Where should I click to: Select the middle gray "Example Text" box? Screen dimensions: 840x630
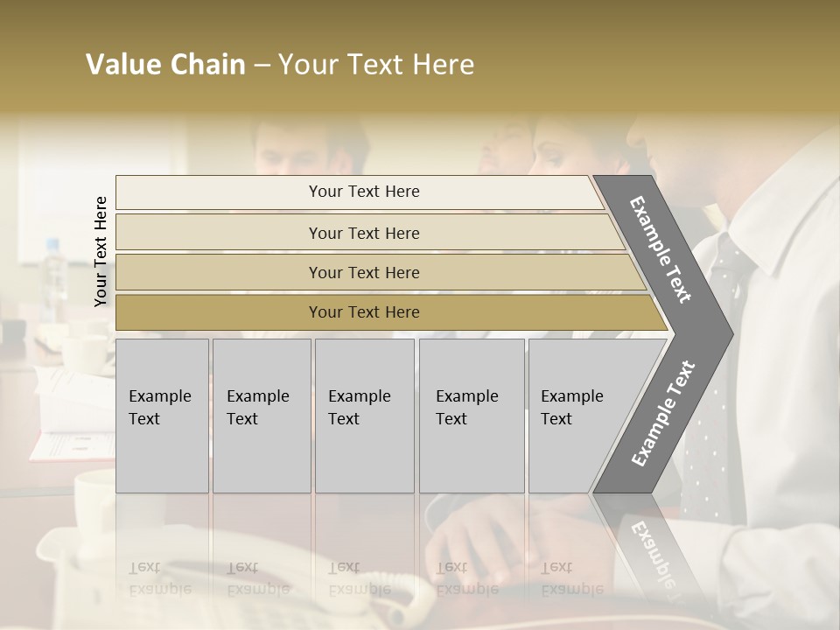coord(364,416)
